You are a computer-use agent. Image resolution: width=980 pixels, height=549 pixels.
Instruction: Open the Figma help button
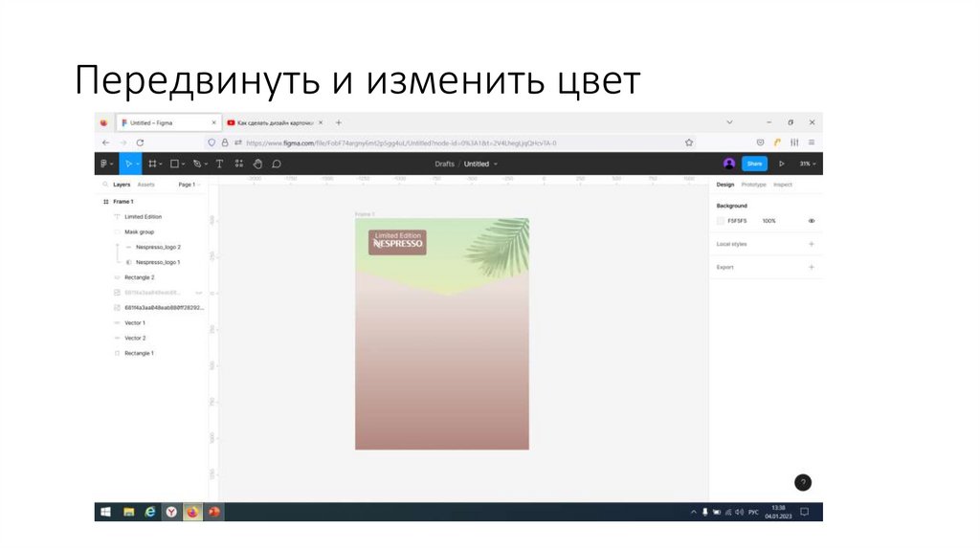pyautogui.click(x=803, y=482)
